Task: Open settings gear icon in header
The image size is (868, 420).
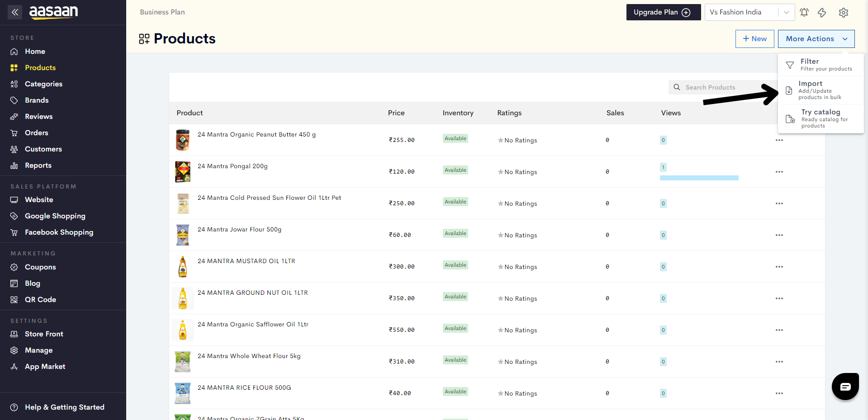Action: [x=844, y=12]
